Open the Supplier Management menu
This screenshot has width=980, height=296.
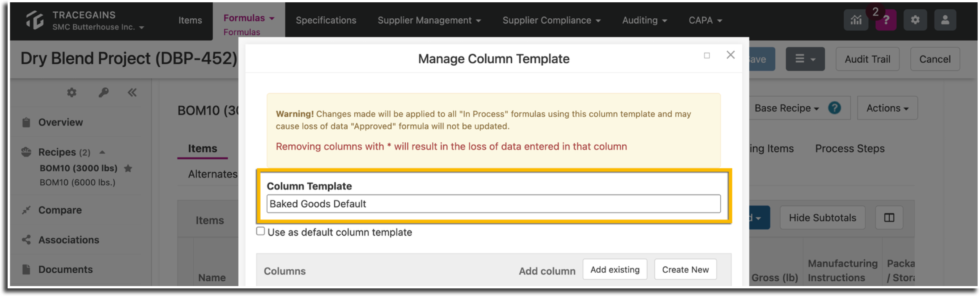coord(429,20)
